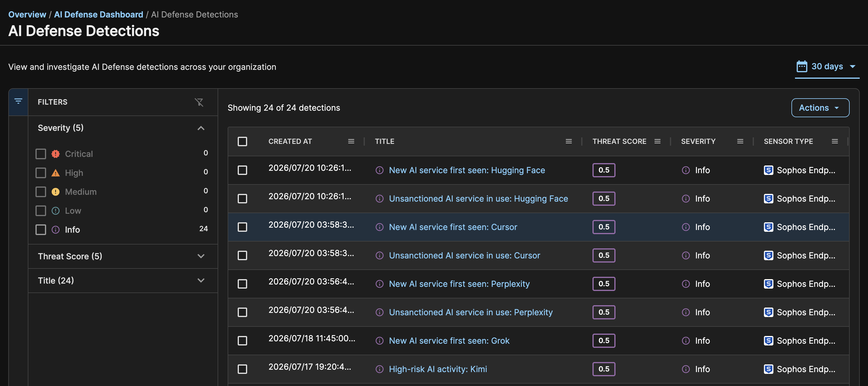This screenshot has width=868, height=386.
Task: Toggle the filters panel icon
Action: click(18, 101)
